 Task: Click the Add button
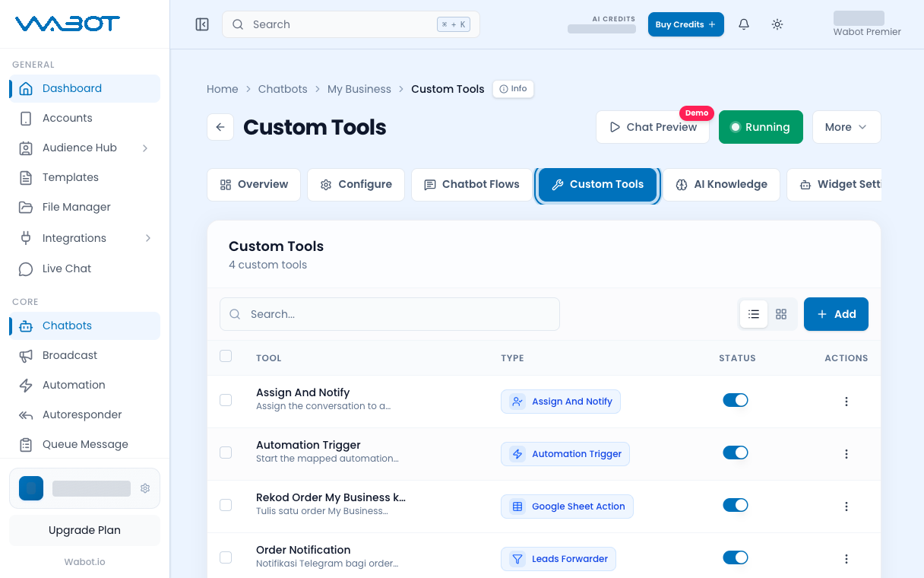pos(836,314)
